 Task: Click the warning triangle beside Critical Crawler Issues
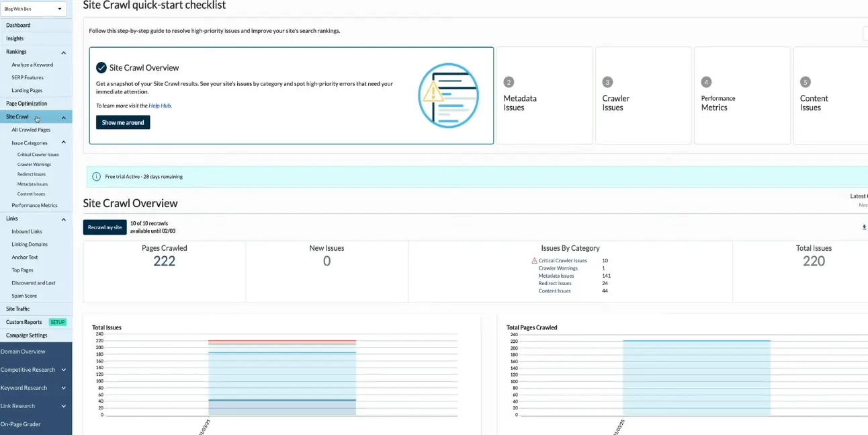(x=534, y=260)
